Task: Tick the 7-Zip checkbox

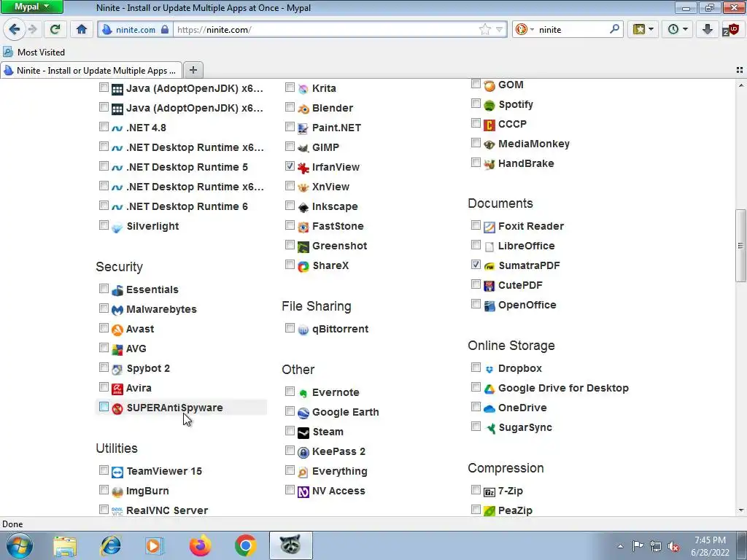Action: [476, 489]
